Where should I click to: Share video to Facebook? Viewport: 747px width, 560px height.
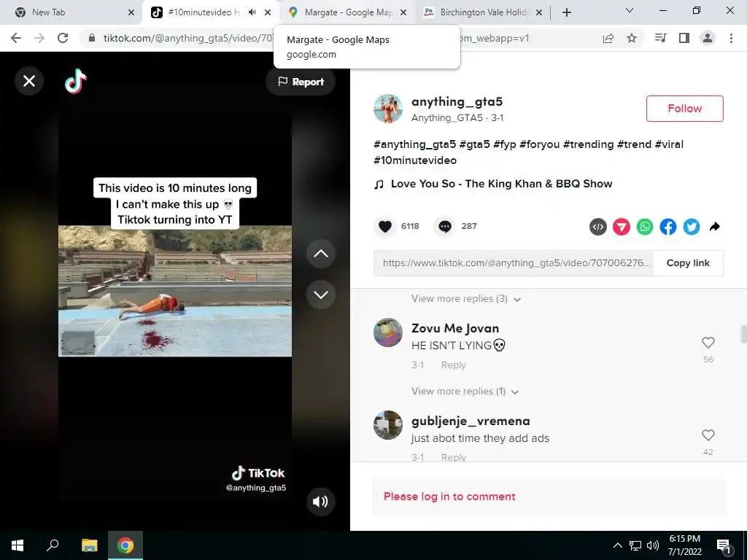(x=668, y=227)
